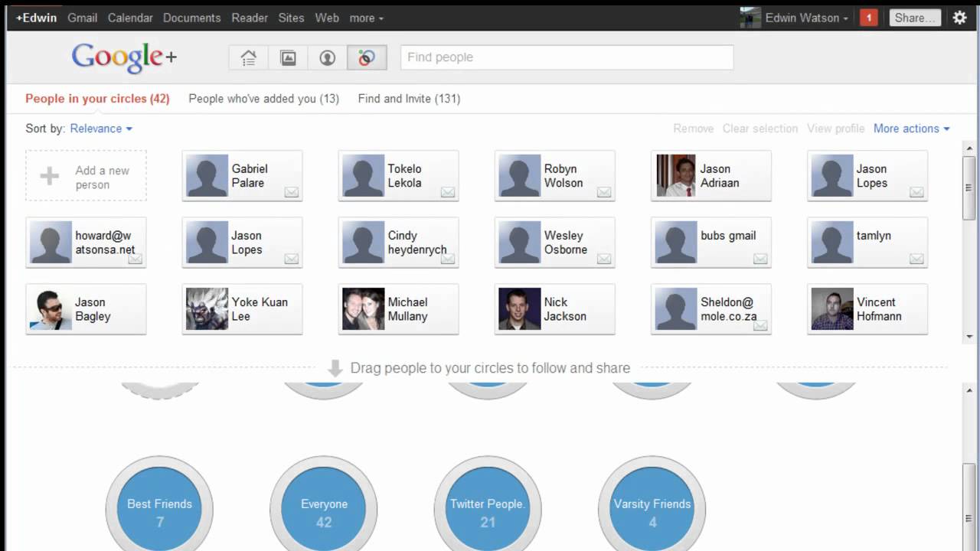Click email icon on Gabriel Palare card

292,192
